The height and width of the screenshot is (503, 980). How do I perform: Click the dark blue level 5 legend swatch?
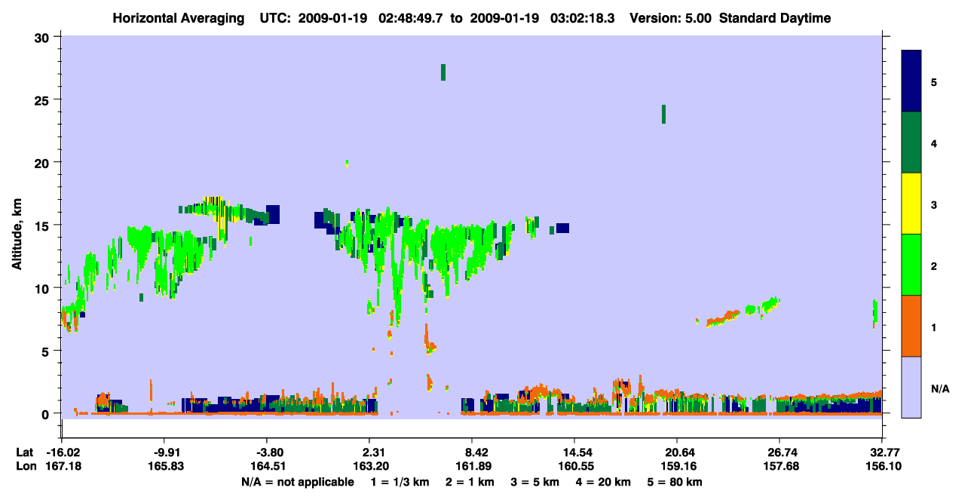tap(911, 81)
